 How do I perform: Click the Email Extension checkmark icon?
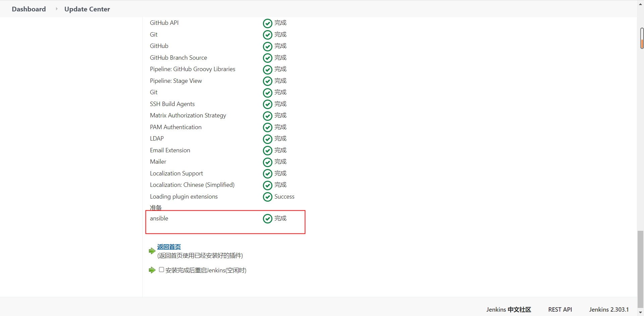267,151
